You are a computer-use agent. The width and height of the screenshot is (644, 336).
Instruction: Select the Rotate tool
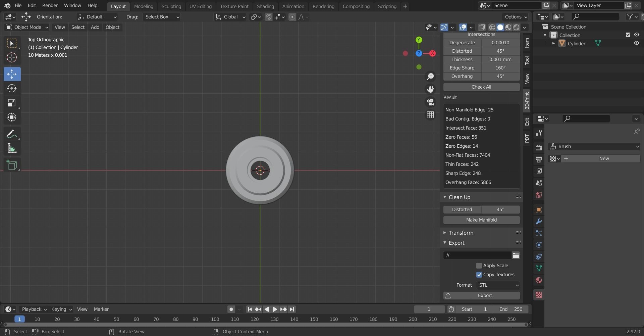tap(12, 88)
